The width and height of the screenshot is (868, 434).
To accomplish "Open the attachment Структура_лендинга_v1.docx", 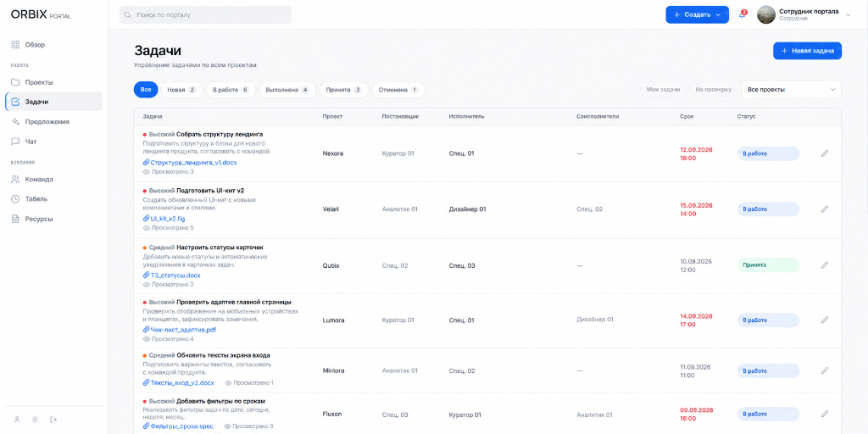I will 190,163.
